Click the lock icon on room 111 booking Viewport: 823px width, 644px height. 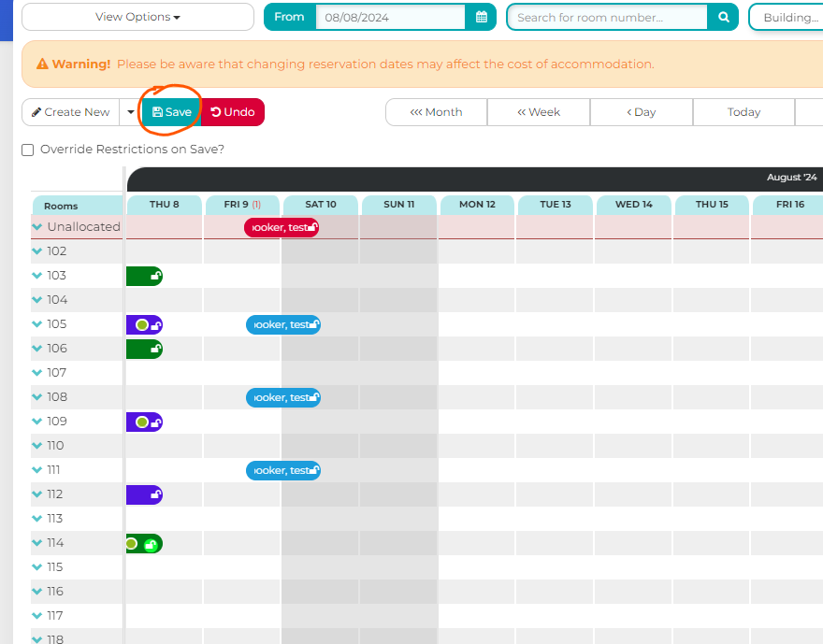314,470
